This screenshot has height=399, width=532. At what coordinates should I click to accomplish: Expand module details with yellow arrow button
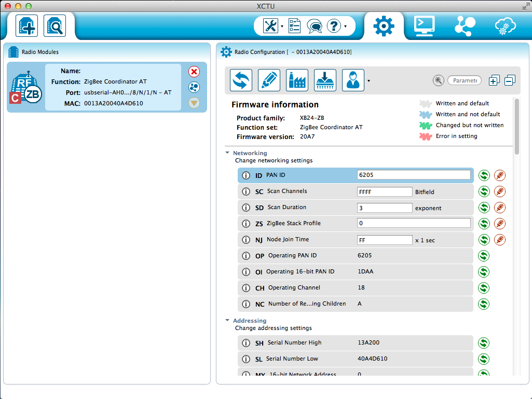pyautogui.click(x=194, y=103)
